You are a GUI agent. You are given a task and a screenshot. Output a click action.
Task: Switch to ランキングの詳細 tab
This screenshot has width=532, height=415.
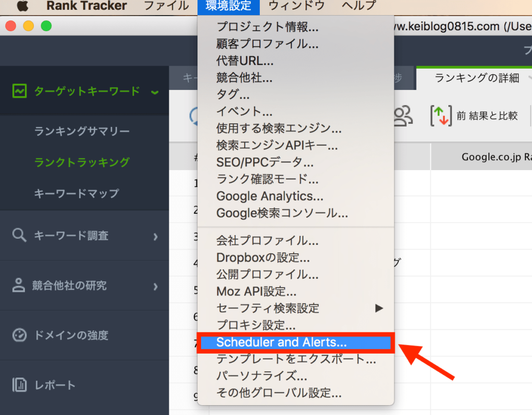(x=477, y=78)
